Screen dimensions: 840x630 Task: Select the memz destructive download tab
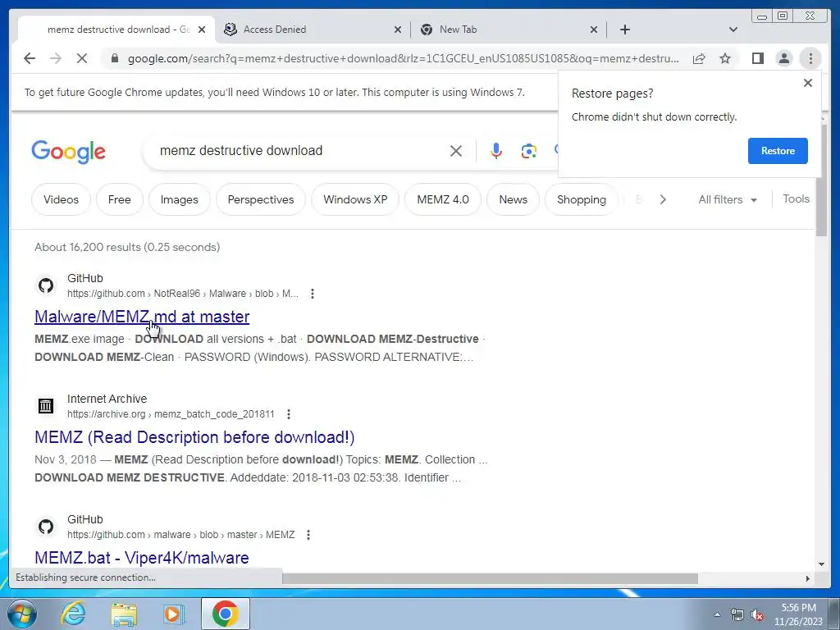pyautogui.click(x=116, y=30)
